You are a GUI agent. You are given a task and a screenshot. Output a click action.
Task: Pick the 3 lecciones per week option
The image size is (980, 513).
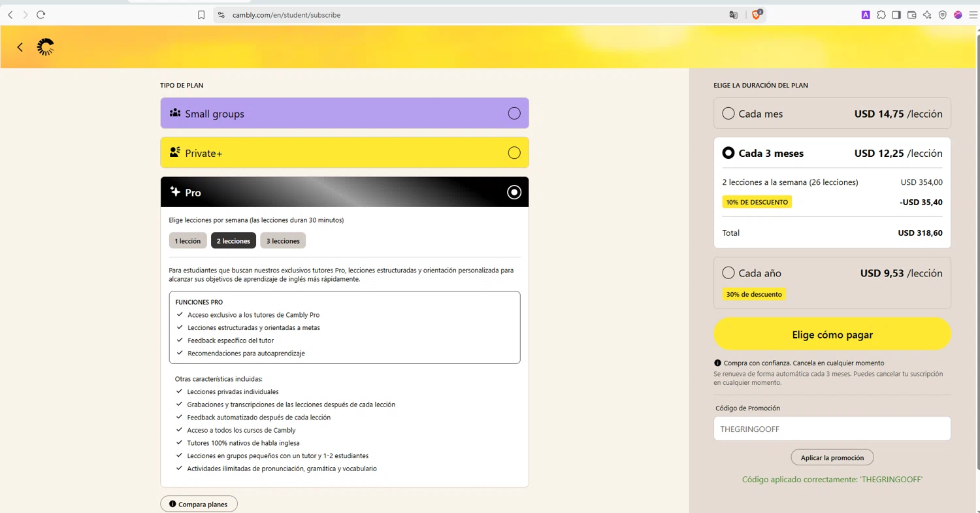pyautogui.click(x=283, y=240)
